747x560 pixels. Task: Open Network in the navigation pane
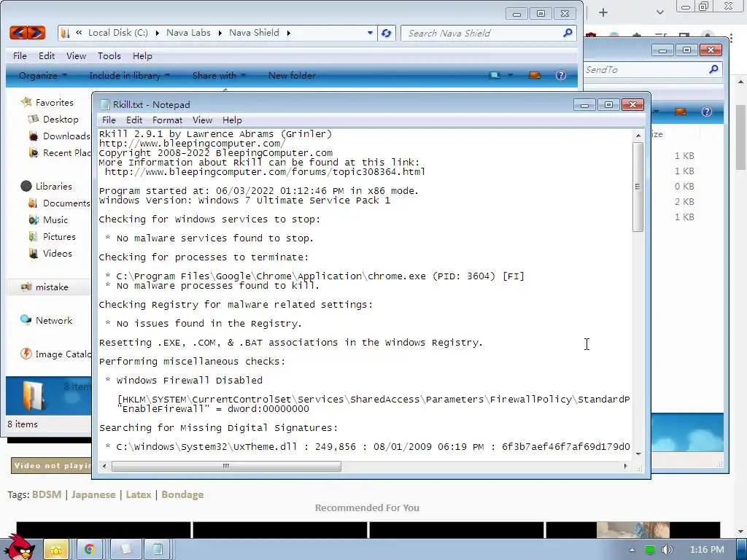[x=54, y=320]
